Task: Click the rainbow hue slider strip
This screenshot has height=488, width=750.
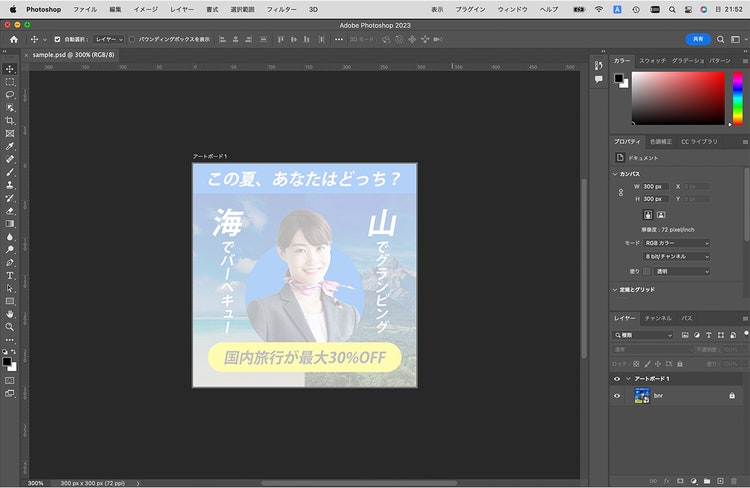Action: [x=738, y=98]
